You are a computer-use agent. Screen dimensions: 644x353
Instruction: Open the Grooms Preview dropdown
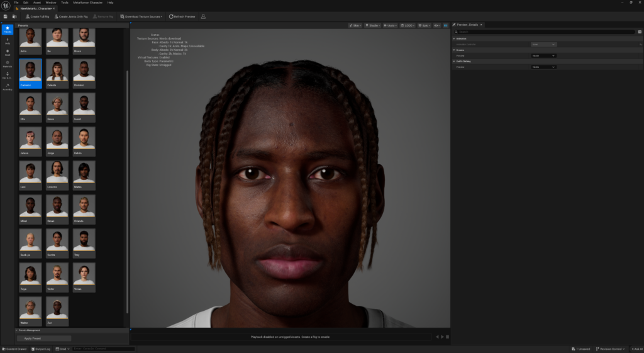point(543,55)
